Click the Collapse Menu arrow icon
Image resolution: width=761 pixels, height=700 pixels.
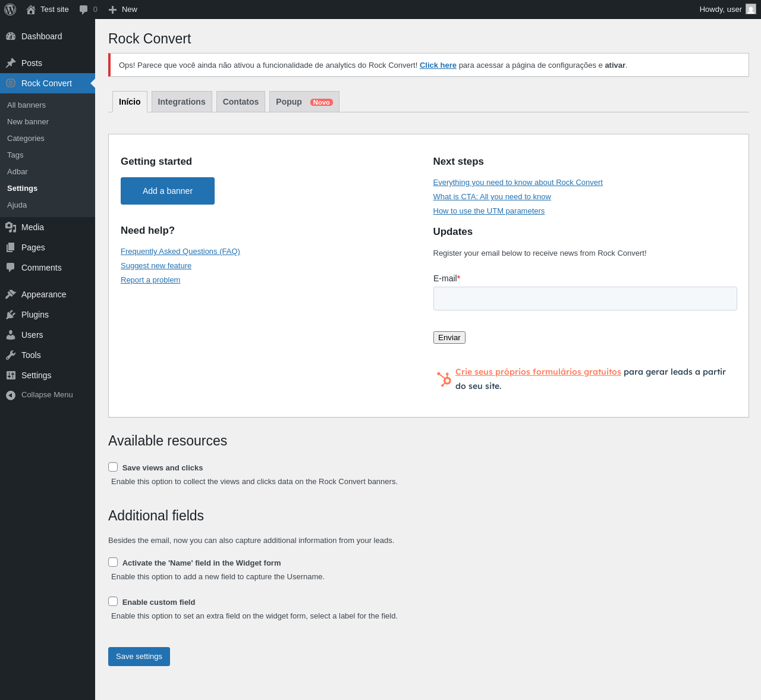click(11, 395)
